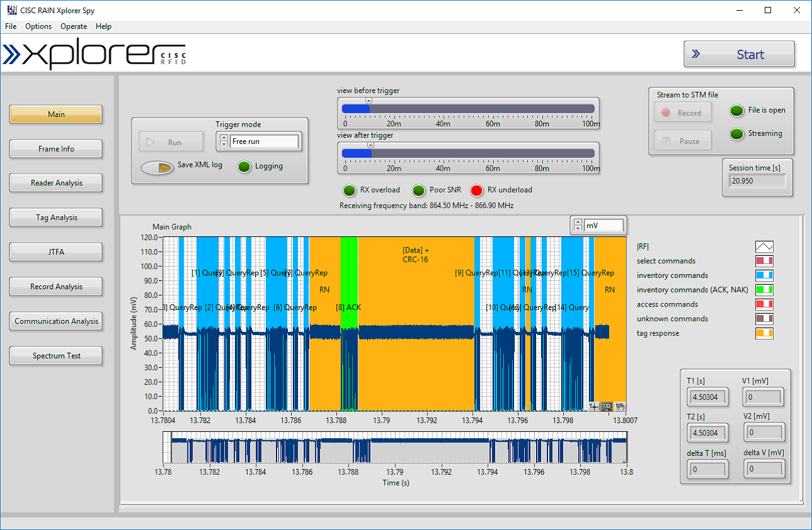
Task: Open the Spectrum Test panel
Action: (x=56, y=356)
